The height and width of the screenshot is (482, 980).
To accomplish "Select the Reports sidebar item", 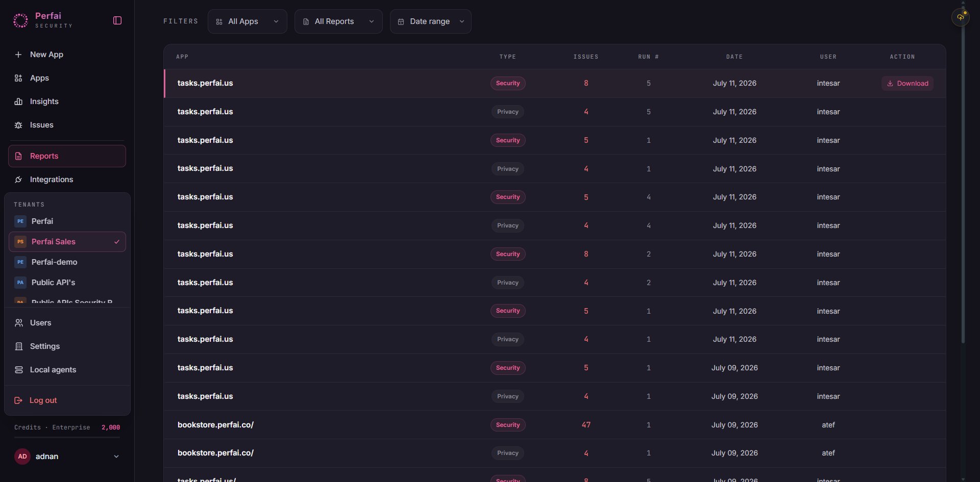I will [x=67, y=156].
